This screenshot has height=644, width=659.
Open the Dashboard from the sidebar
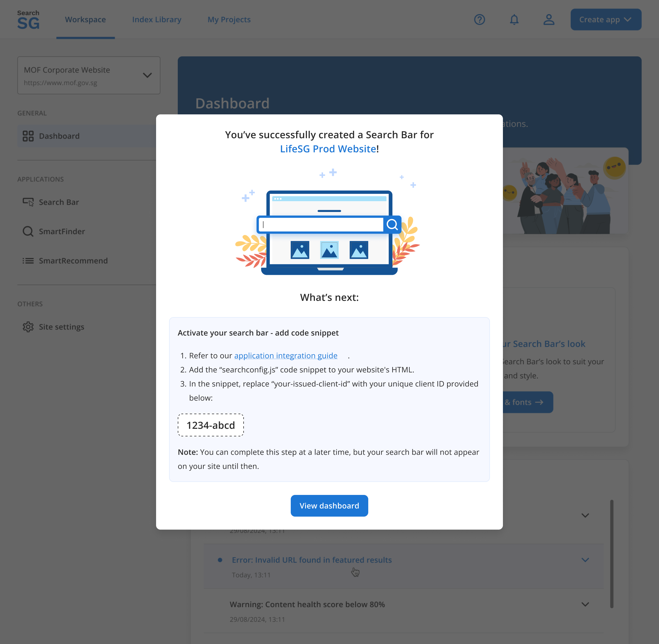click(59, 136)
